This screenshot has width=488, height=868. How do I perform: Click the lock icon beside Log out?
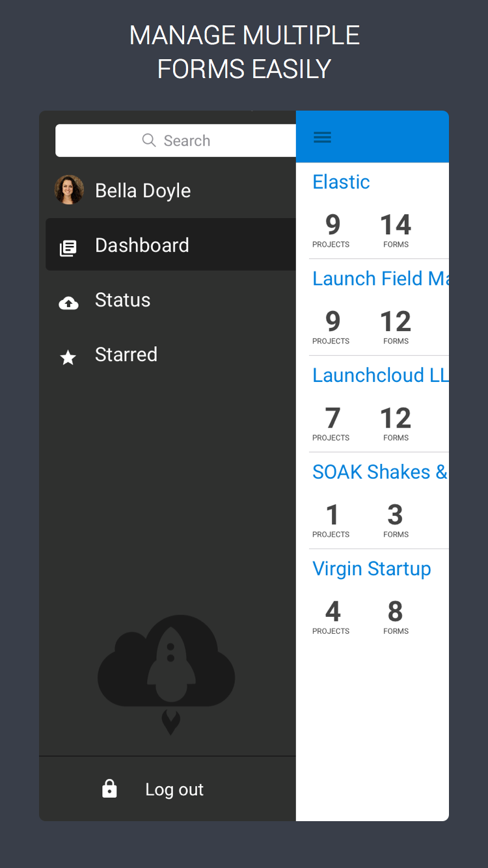(x=109, y=789)
